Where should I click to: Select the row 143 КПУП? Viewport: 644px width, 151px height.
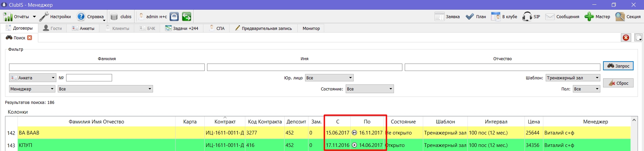pos(318,145)
